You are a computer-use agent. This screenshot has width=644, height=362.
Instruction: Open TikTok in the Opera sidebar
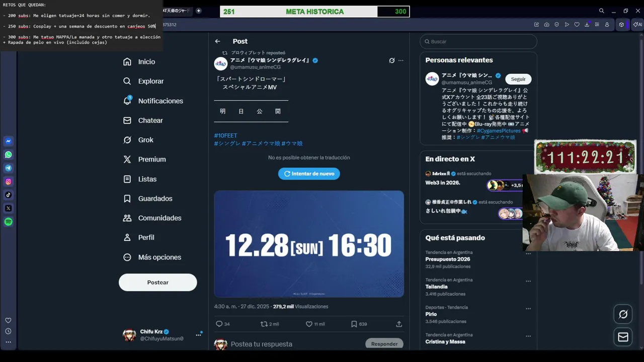[x=9, y=195]
